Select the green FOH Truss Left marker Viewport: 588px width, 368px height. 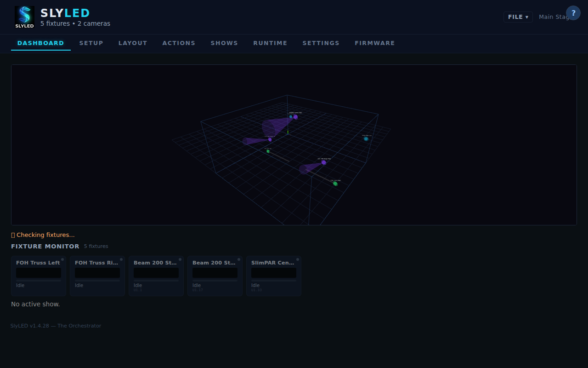tap(268, 151)
